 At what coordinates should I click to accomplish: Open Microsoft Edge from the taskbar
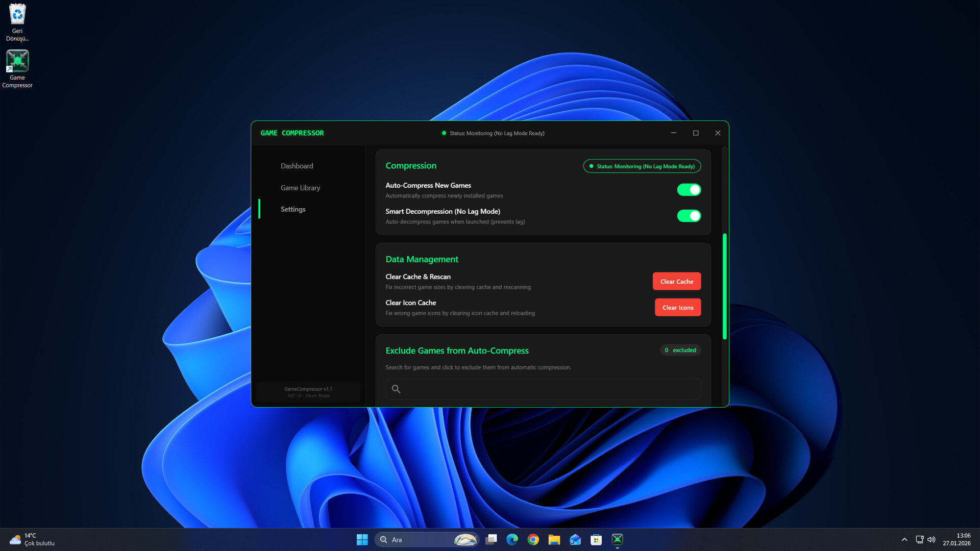click(x=512, y=539)
